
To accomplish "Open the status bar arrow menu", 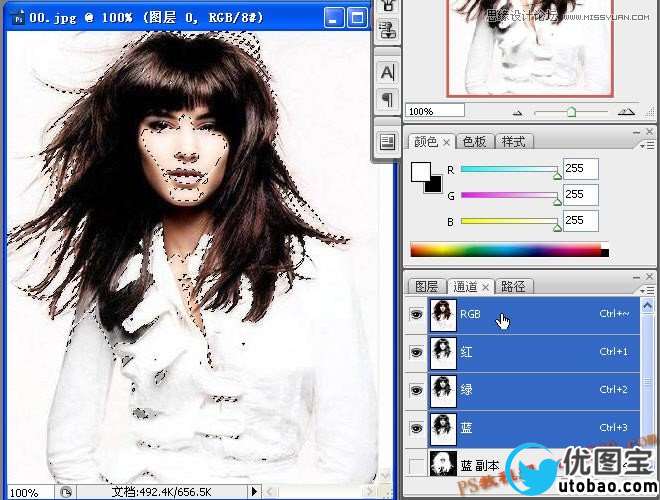I will coord(254,491).
